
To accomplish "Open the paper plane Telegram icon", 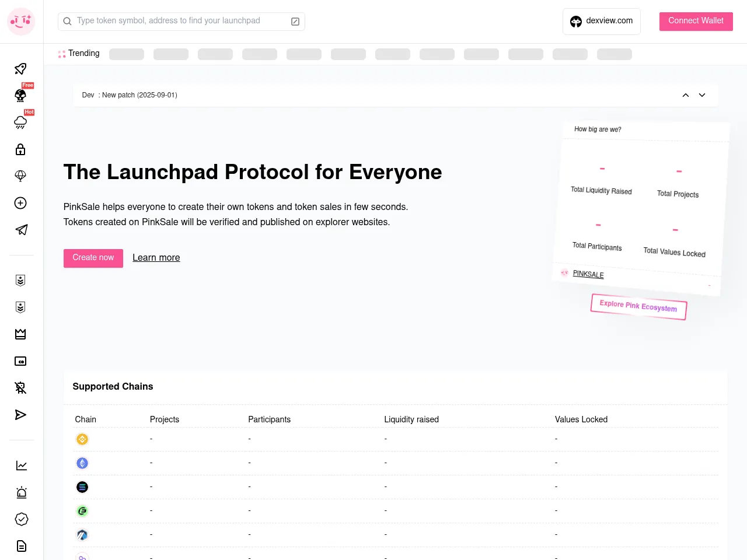I will pyautogui.click(x=20, y=230).
